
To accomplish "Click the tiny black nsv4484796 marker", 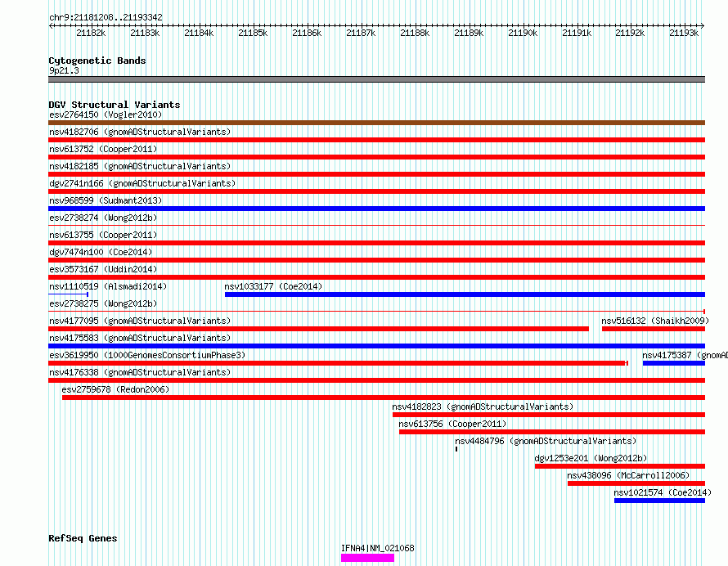I will pos(456,449).
